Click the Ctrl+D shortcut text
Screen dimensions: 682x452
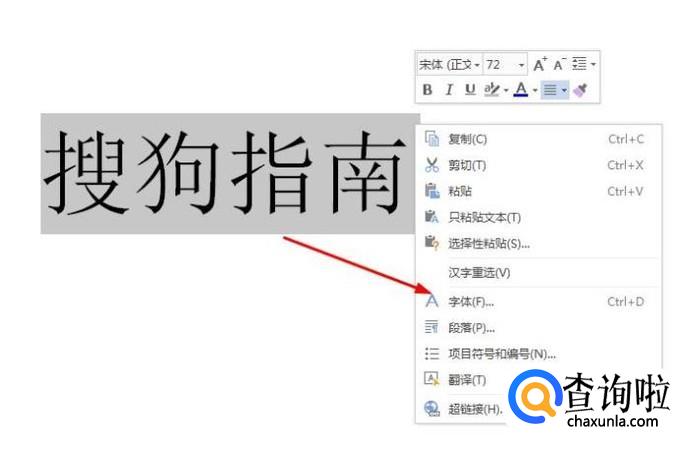[625, 302]
